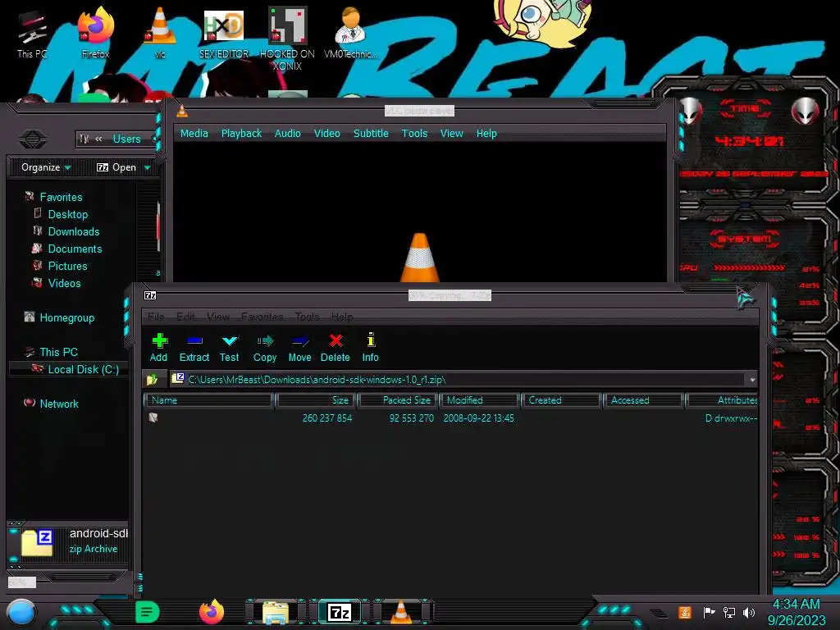Click the network tray icon
Image resolution: width=840 pixels, height=630 pixels.
pyautogui.click(x=728, y=612)
